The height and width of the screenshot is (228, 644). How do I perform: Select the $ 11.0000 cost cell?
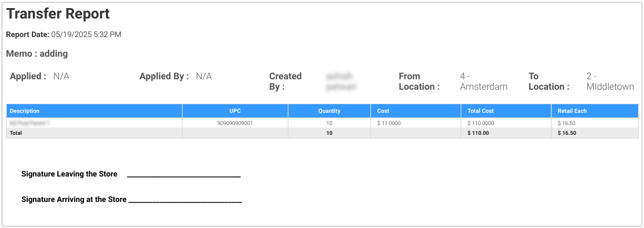click(x=388, y=123)
